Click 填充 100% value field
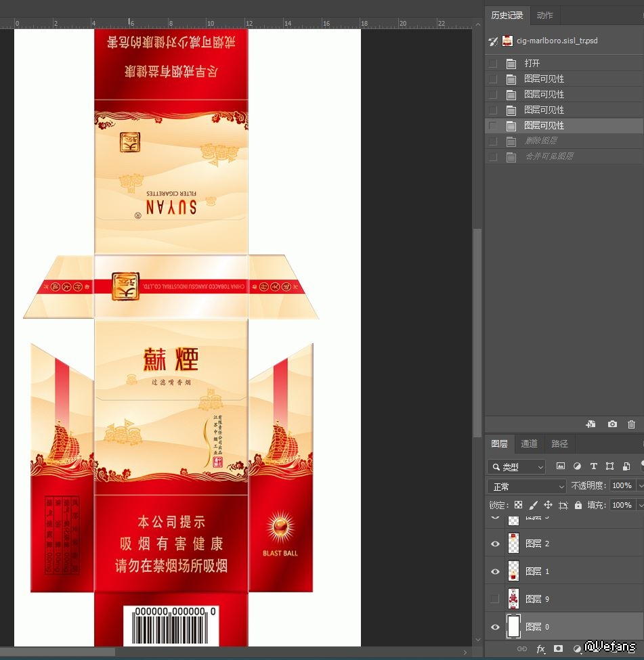 622,505
